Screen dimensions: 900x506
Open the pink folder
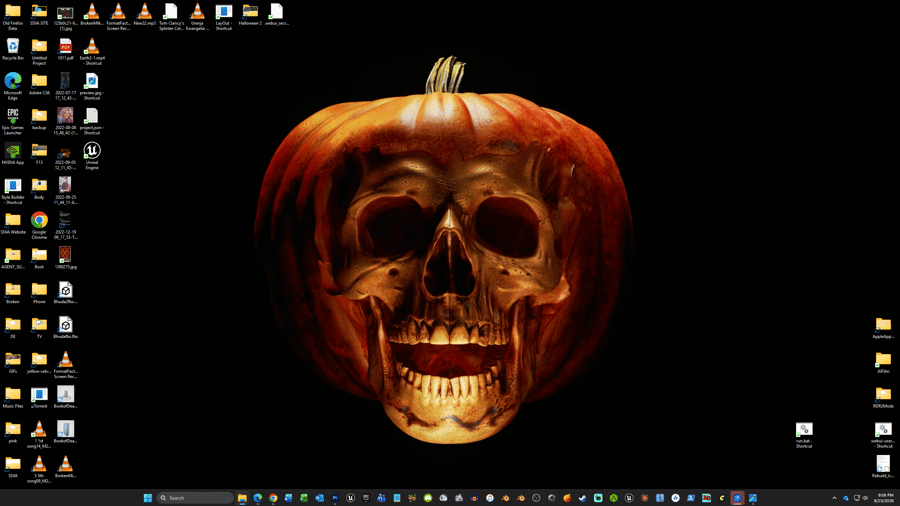tap(13, 433)
